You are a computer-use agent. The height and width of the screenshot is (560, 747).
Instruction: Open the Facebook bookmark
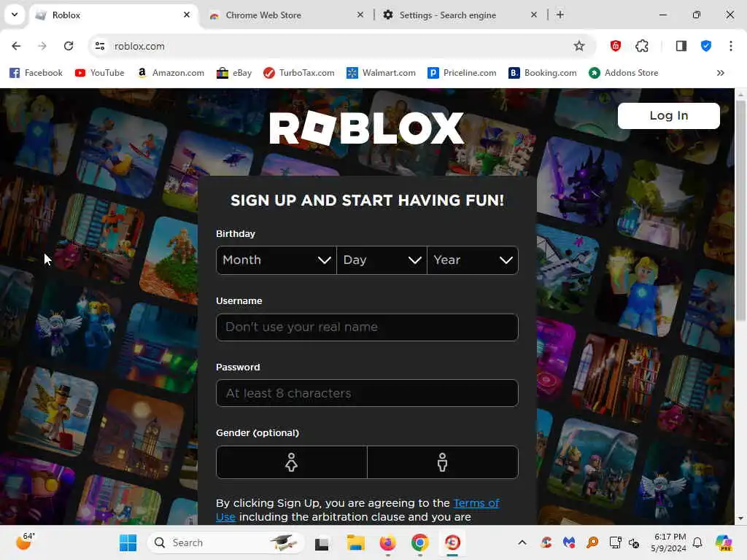coord(36,73)
